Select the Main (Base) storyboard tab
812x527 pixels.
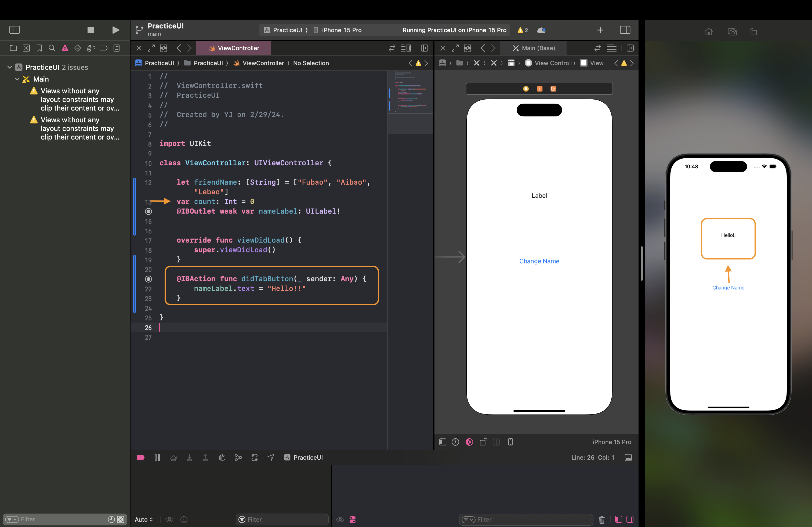[534, 48]
